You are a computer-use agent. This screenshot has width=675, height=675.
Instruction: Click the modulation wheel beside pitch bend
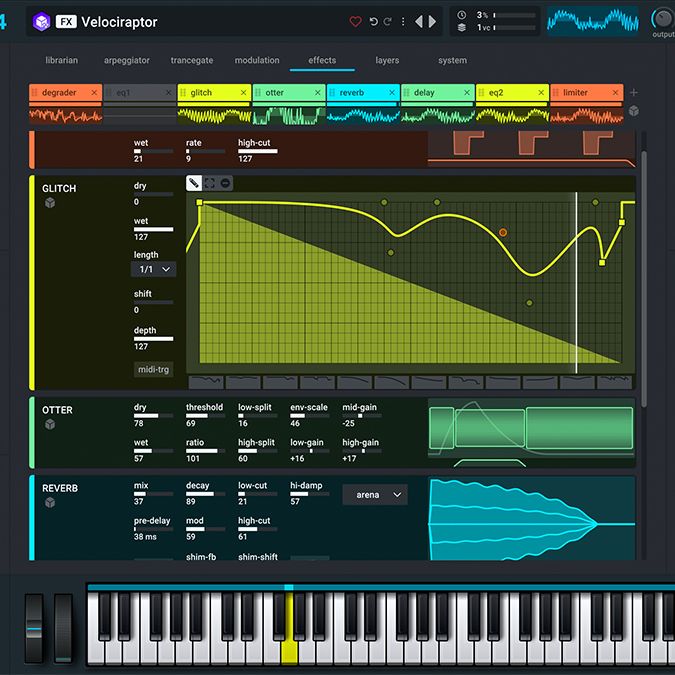coord(63,629)
